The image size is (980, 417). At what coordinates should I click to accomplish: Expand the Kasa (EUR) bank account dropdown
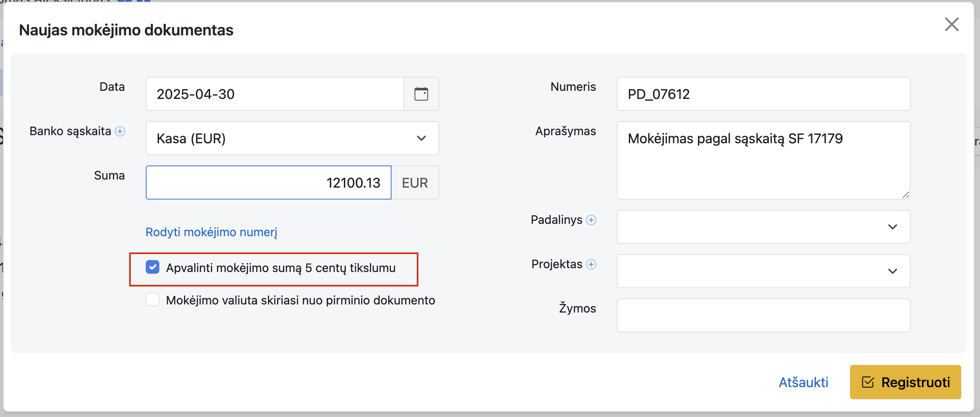pos(292,138)
